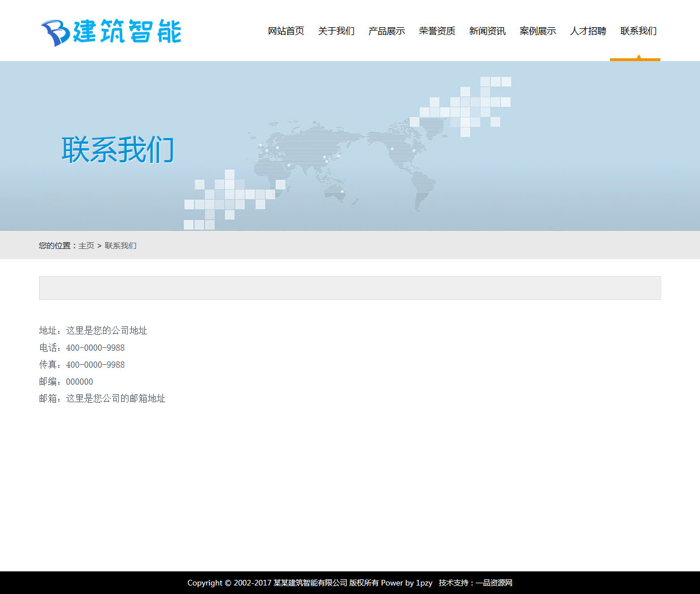Click the 建筑智能 logo text

coord(127,32)
